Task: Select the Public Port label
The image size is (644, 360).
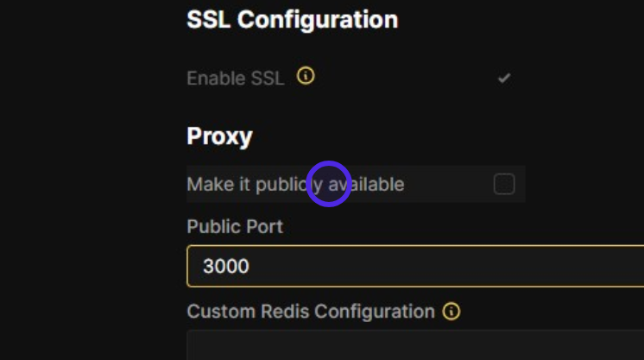Action: pos(235,226)
